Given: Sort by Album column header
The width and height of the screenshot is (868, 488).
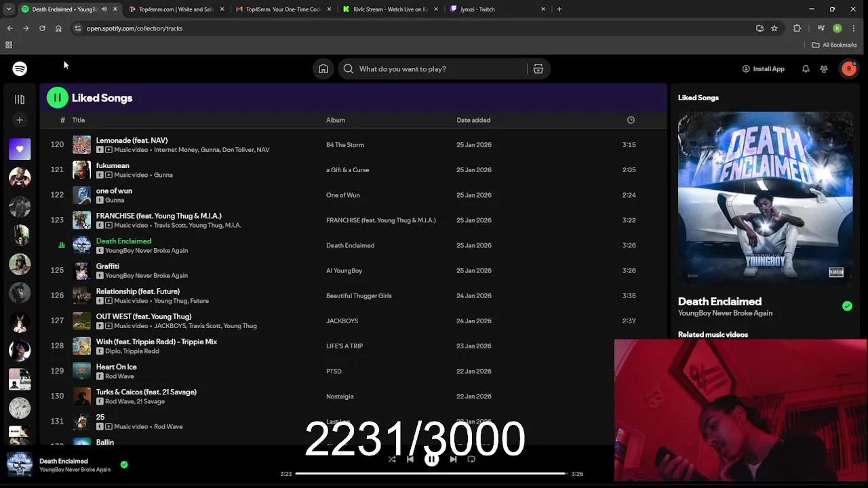Looking at the screenshot, I should click(336, 120).
